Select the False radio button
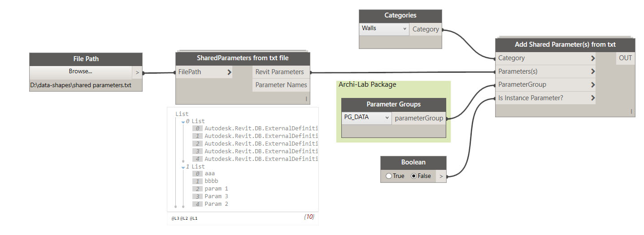Viewport: 644px width, 235px height. [x=413, y=176]
